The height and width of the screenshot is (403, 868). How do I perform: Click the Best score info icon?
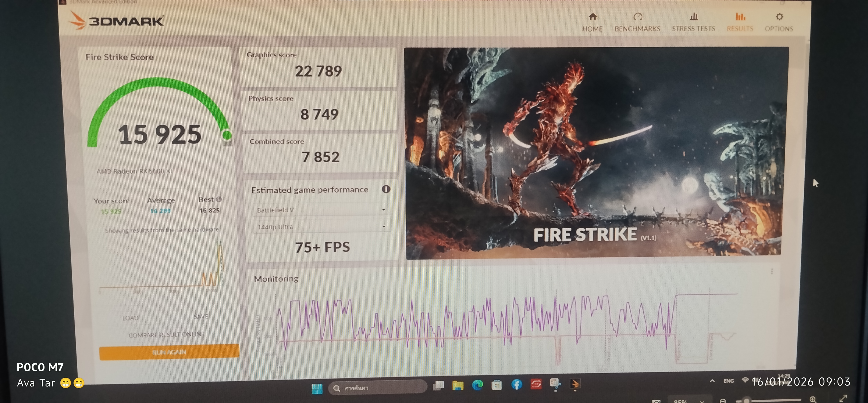219,199
